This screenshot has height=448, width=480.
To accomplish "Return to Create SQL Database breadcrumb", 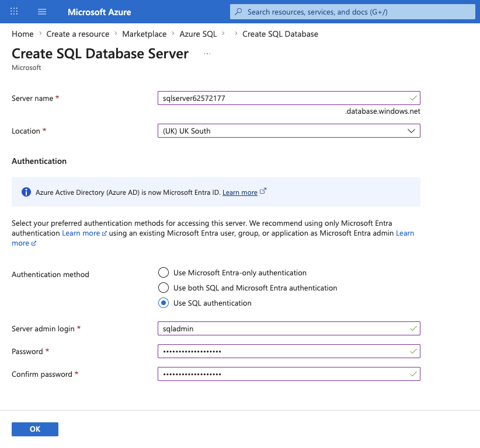I will [x=280, y=34].
